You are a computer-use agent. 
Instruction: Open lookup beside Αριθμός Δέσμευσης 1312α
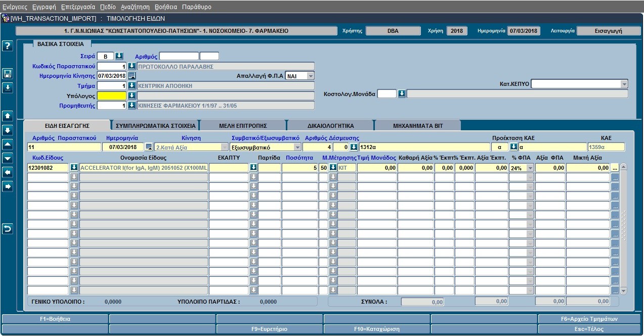tap(354, 147)
